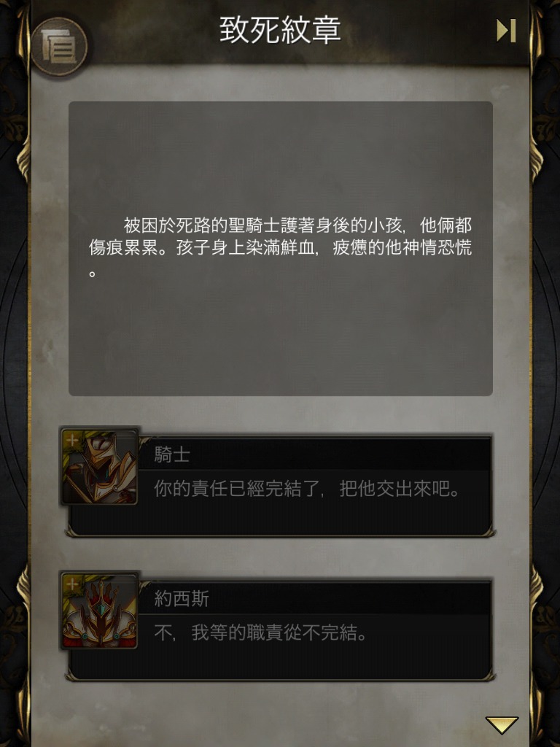Tap the 約西斯 character portrait
560x747 pixels.
tap(99, 611)
